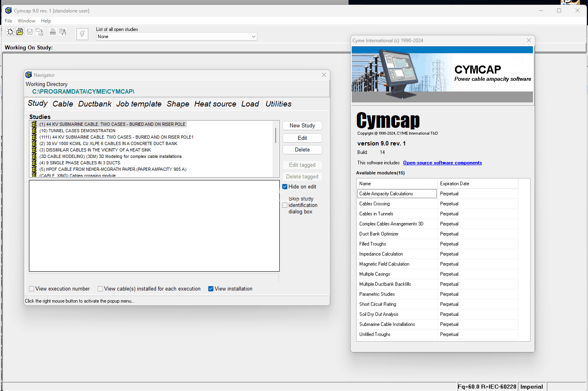The width and height of the screenshot is (588, 391).
Task: Select (5) HPOF CABLE FROM NEHER-MCGRATH PAPER
Action: tap(113, 169)
